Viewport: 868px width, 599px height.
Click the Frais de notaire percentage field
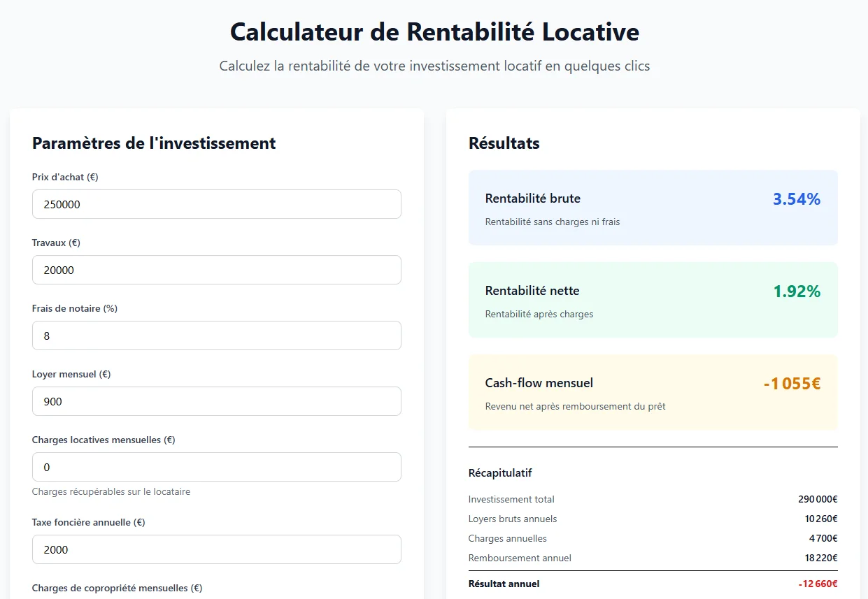click(x=217, y=335)
